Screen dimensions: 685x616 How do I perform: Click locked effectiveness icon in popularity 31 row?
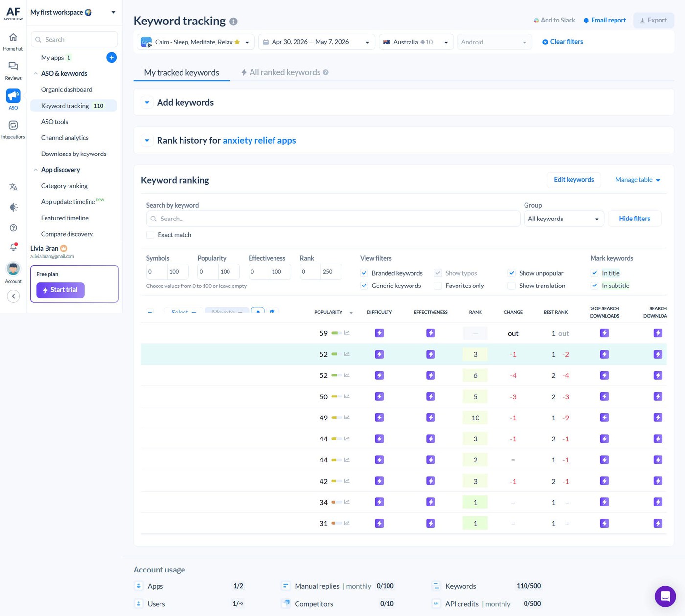(x=431, y=523)
